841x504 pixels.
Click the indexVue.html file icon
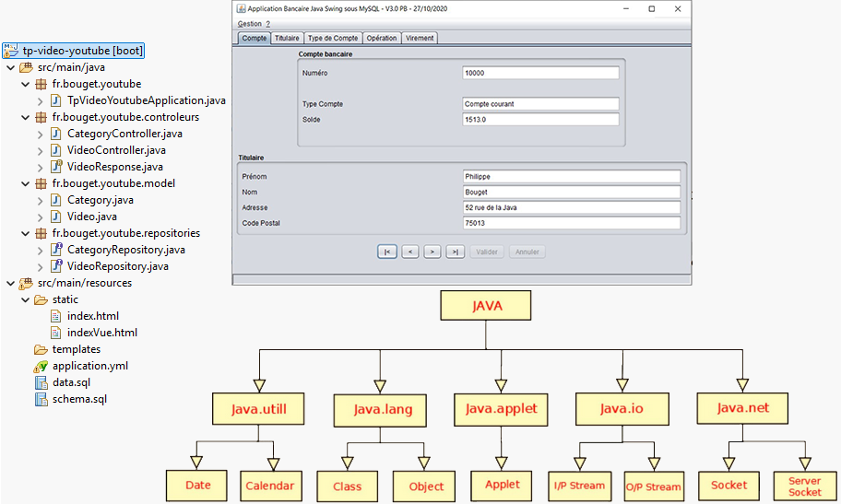click(55, 333)
